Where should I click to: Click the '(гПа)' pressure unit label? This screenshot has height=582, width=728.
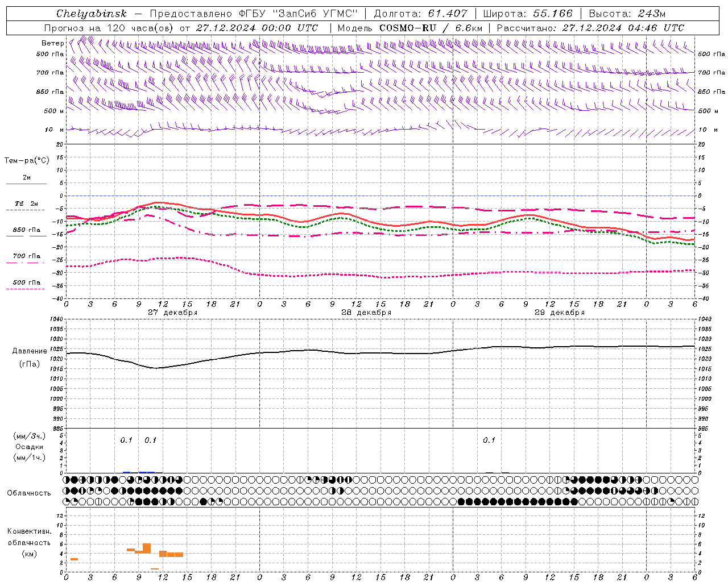click(x=30, y=364)
